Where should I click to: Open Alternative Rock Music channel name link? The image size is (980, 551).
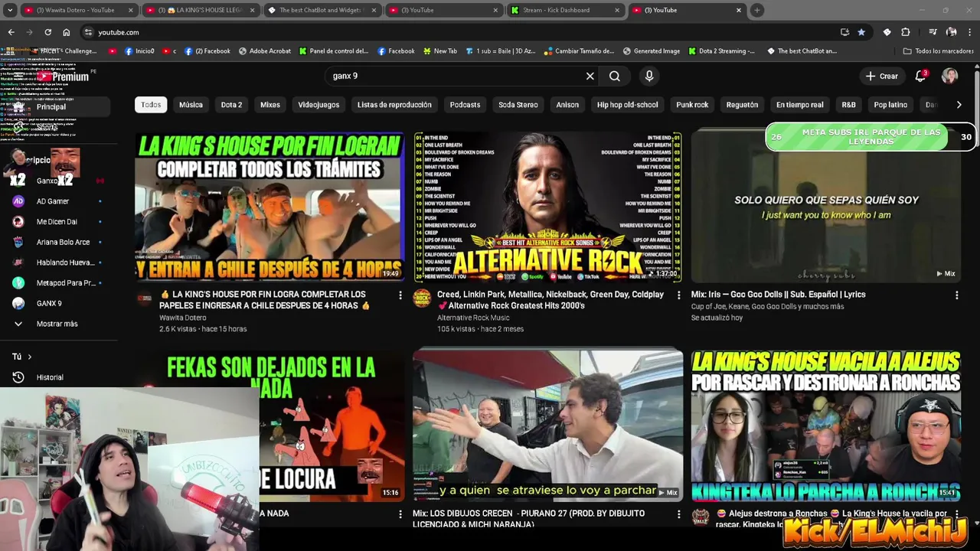(x=473, y=318)
